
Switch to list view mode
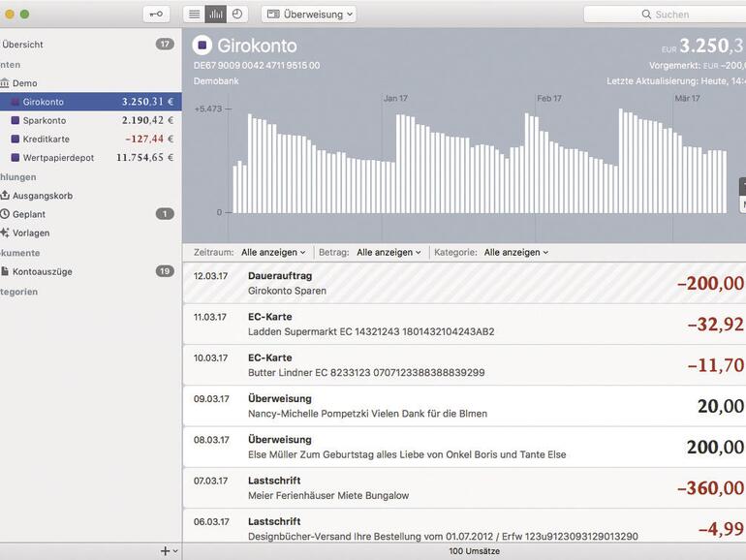194,15
